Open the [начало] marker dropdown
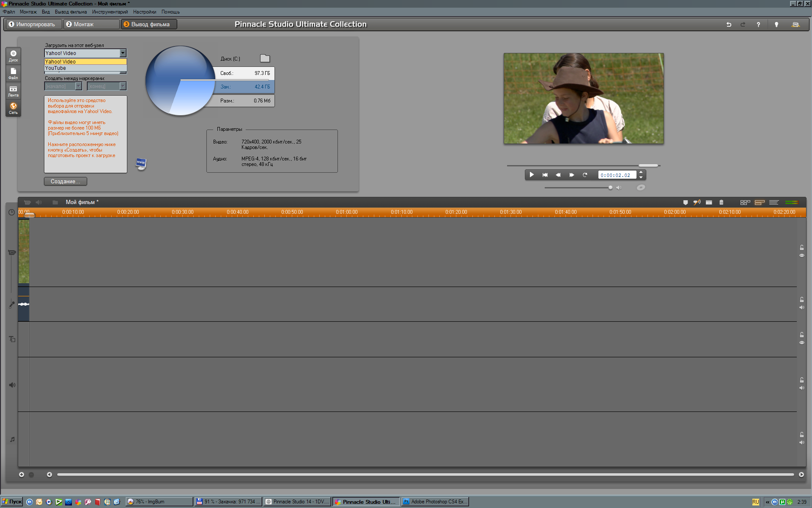The height and width of the screenshot is (508, 812). (x=78, y=86)
